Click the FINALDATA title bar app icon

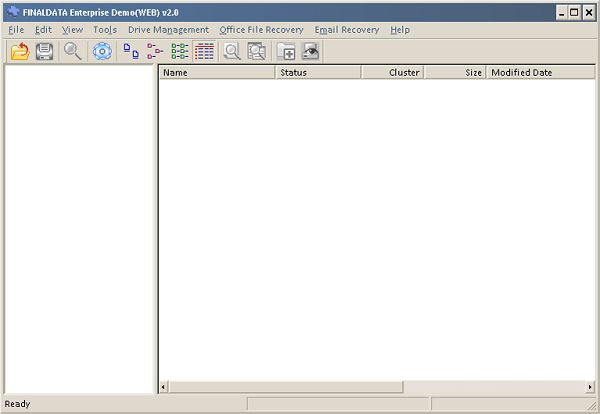point(13,12)
